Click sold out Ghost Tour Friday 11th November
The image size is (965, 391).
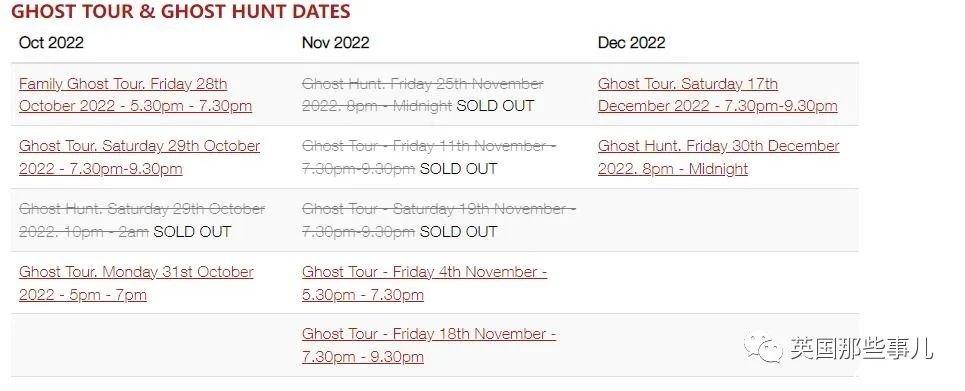[x=428, y=157]
